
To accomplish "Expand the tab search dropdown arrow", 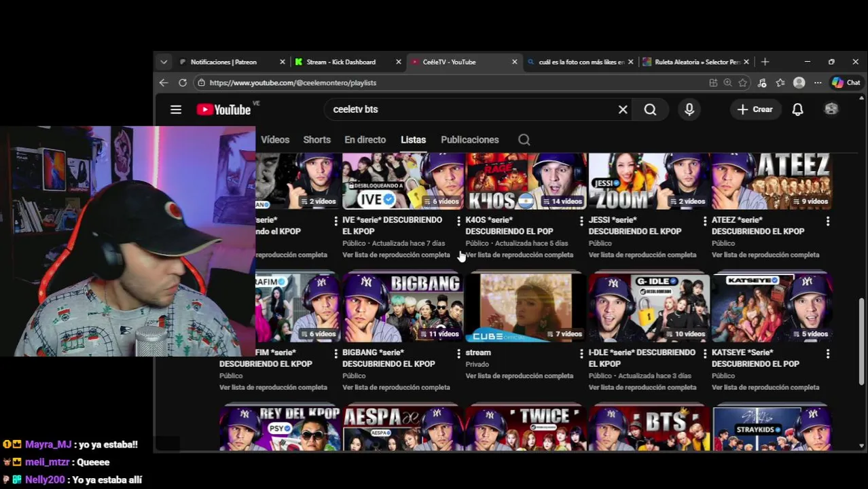I will 164,62.
